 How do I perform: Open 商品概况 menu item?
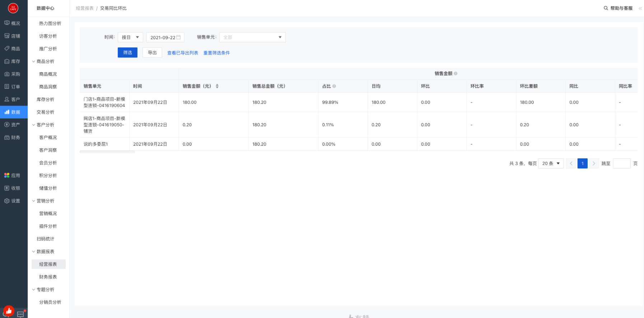(48, 74)
